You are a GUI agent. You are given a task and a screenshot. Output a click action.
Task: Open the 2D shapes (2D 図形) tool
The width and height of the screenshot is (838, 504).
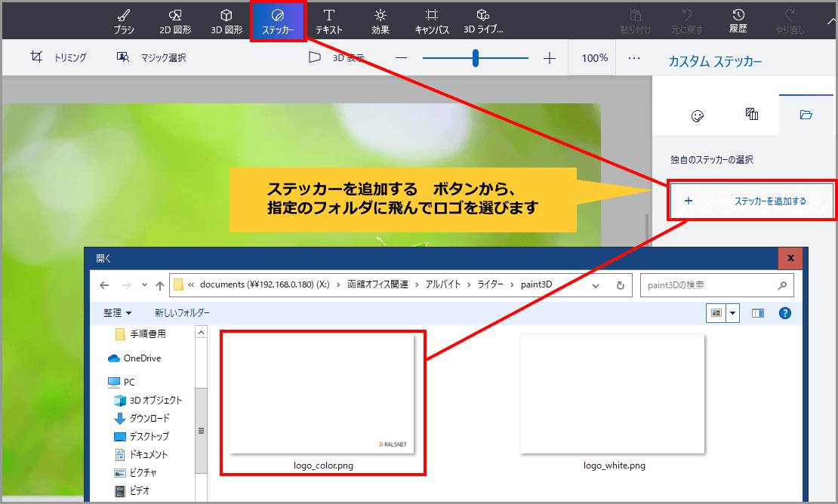click(x=174, y=21)
